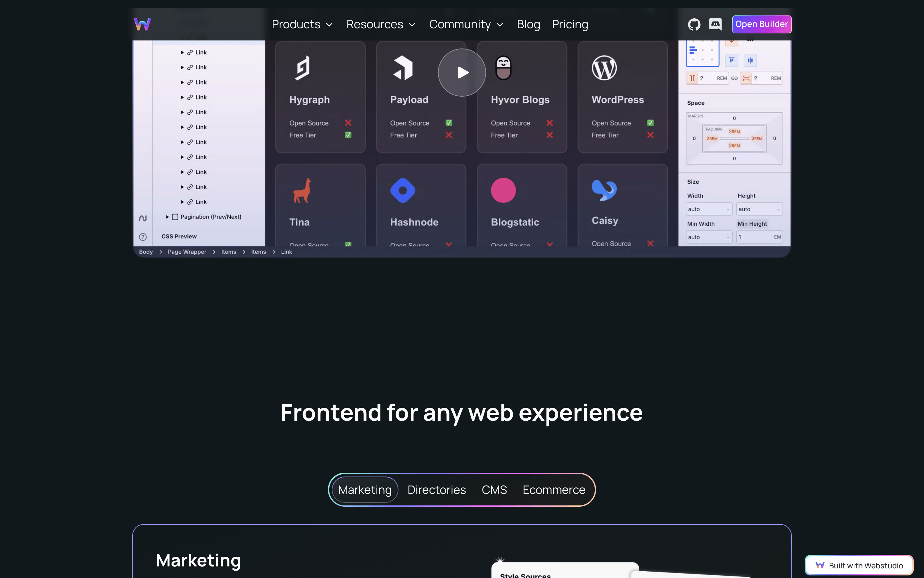924x578 pixels.
Task: Open the Products dropdown menu
Action: pos(302,24)
